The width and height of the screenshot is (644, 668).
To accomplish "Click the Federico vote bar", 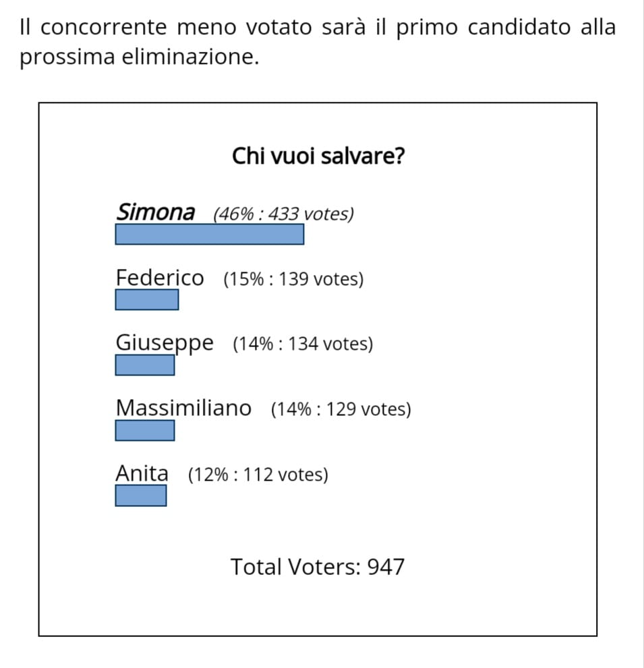I will (146, 299).
